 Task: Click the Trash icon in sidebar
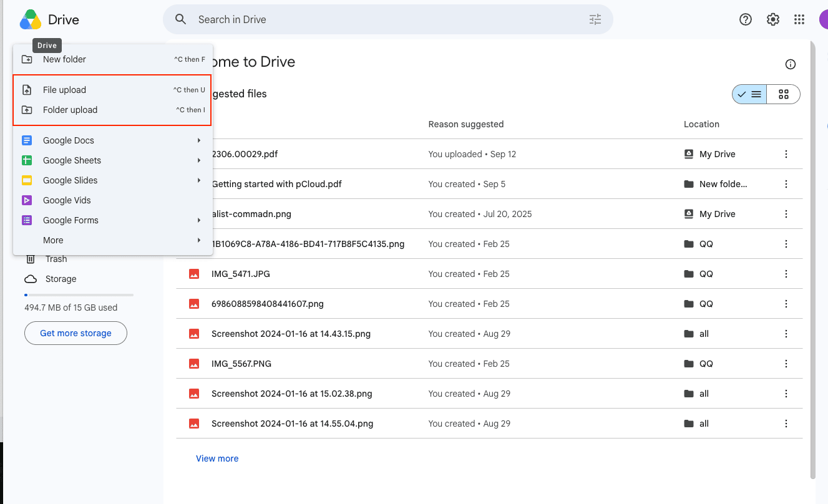(x=31, y=259)
